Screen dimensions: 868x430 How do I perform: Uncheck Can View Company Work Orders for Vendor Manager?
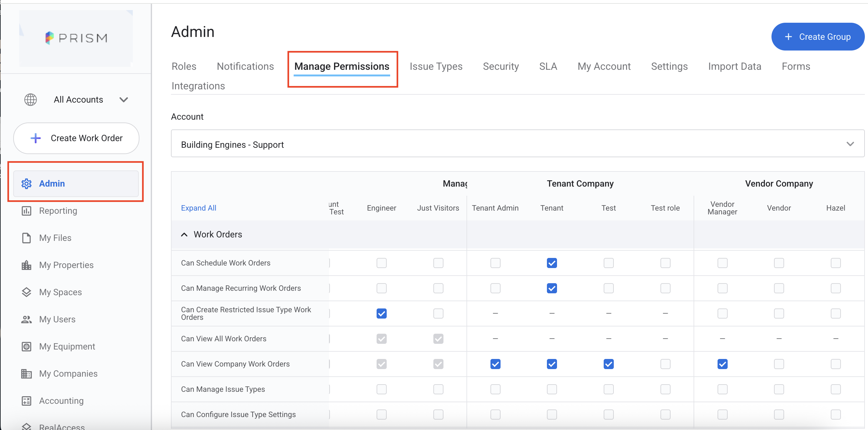[x=722, y=364]
